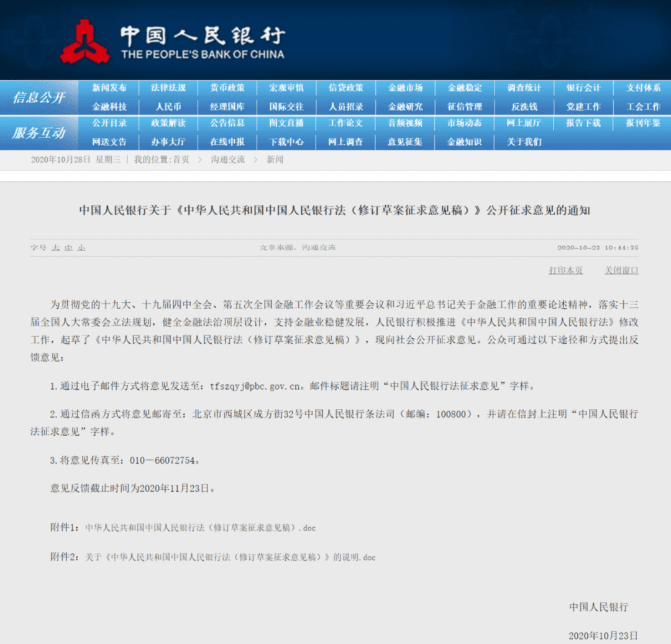Viewport: 671px width, 644px height.
Task: Set font size to 大
Action: [x=56, y=247]
